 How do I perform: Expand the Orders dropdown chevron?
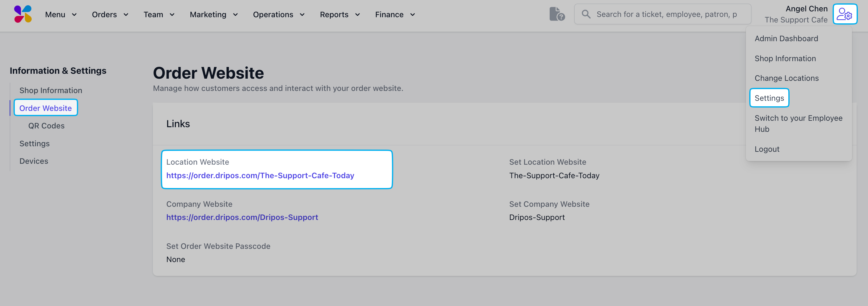click(x=126, y=15)
